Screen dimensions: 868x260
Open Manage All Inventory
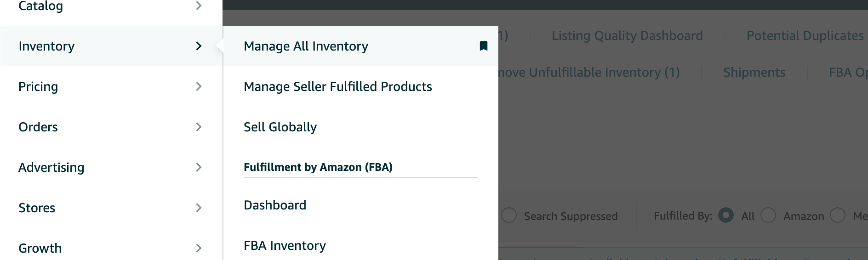pos(306,46)
